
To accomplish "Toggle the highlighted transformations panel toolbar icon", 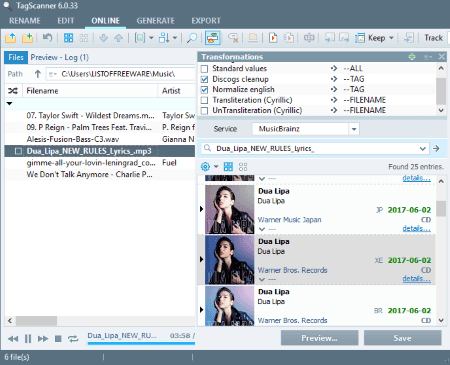I will pos(213,38).
